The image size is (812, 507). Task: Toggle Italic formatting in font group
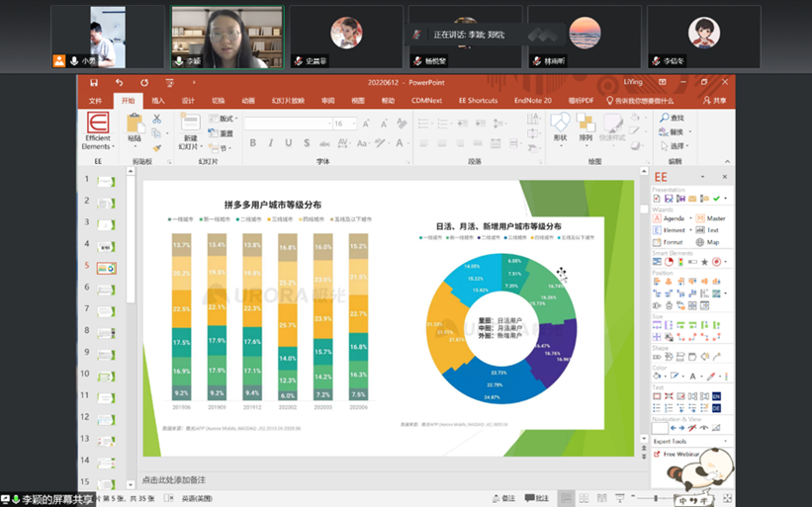click(x=271, y=143)
